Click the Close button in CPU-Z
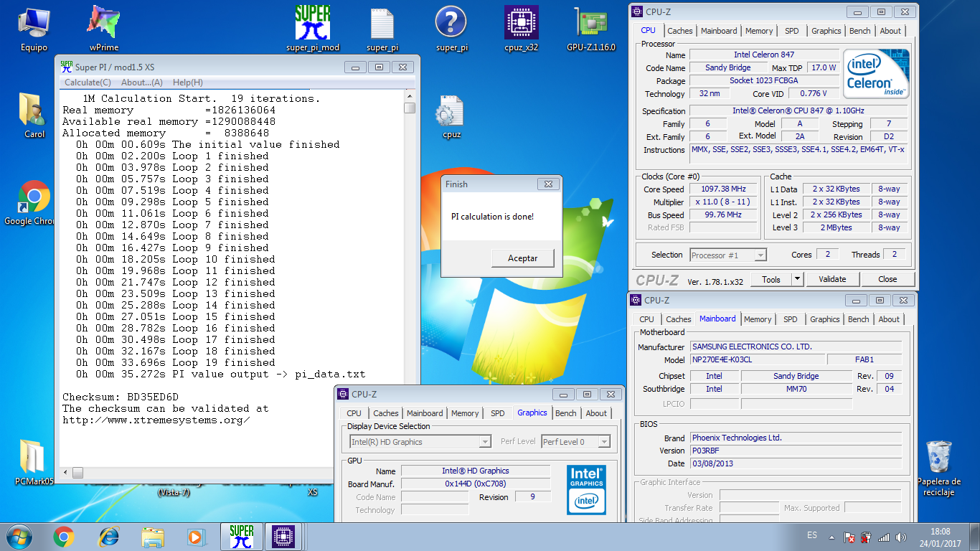 887,279
